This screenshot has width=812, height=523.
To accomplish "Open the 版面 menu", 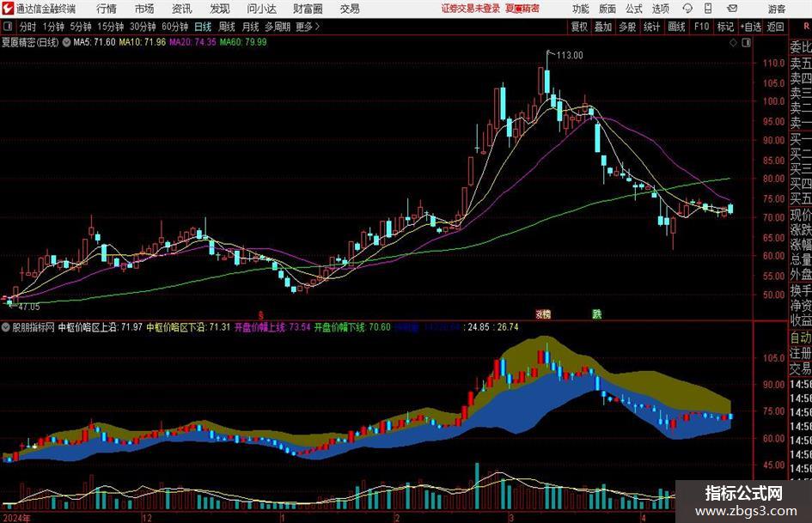I will click(x=607, y=9).
